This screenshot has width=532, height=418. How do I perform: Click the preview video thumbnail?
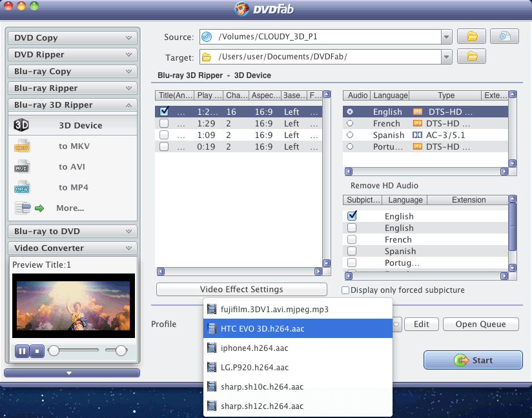coord(74,306)
